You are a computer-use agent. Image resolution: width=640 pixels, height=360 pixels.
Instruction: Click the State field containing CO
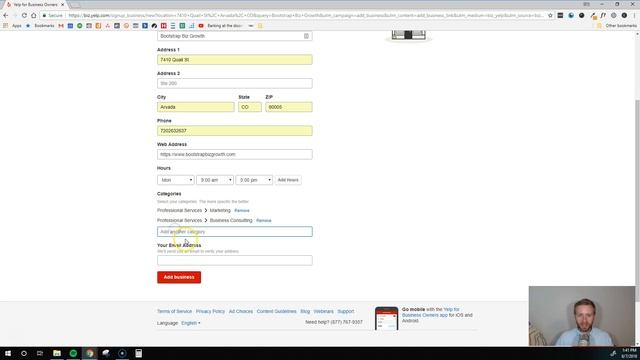click(x=250, y=107)
